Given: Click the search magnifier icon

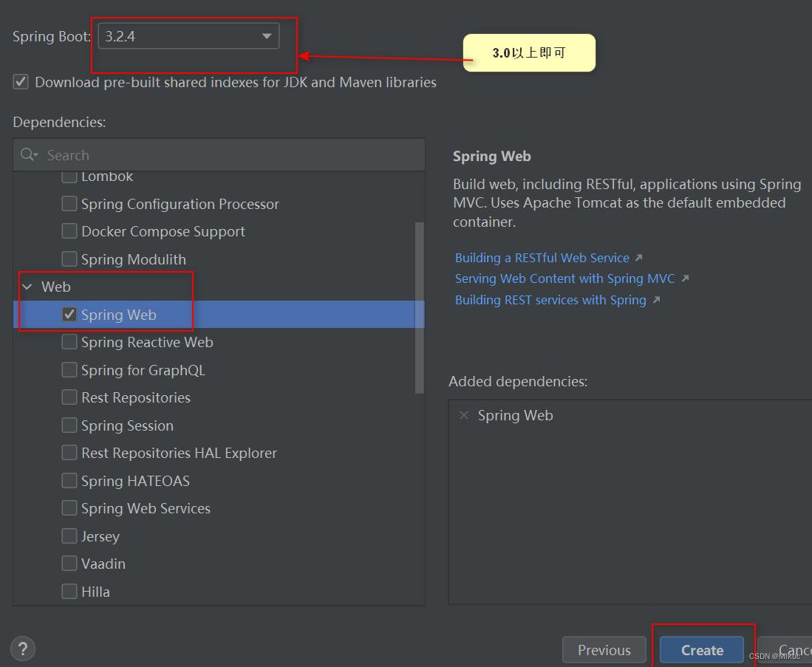Looking at the screenshot, I should tap(28, 155).
